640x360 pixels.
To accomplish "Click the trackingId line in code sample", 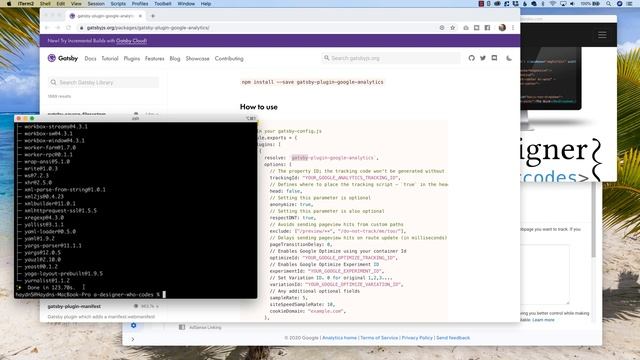I will 335,178.
